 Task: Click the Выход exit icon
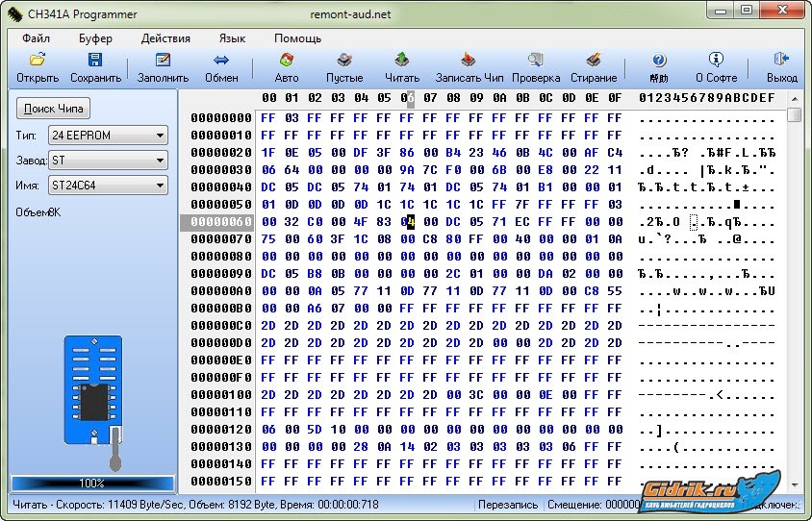point(781,61)
